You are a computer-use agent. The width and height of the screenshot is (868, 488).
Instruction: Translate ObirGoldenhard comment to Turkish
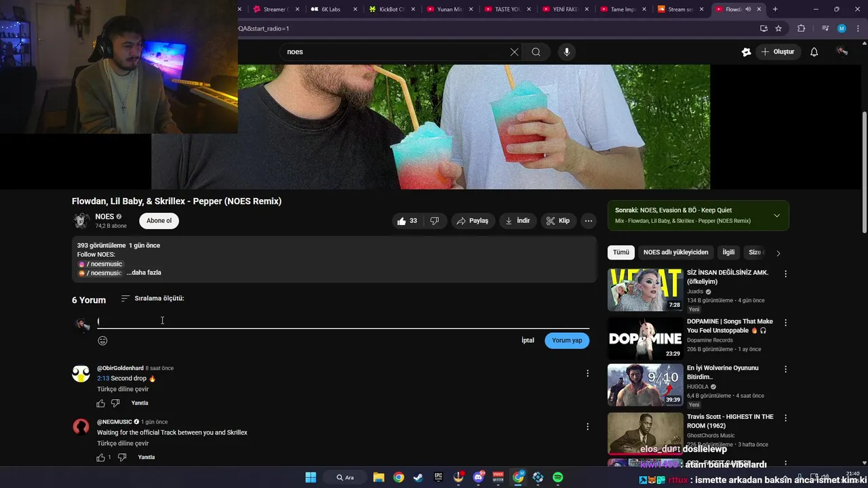(123, 389)
